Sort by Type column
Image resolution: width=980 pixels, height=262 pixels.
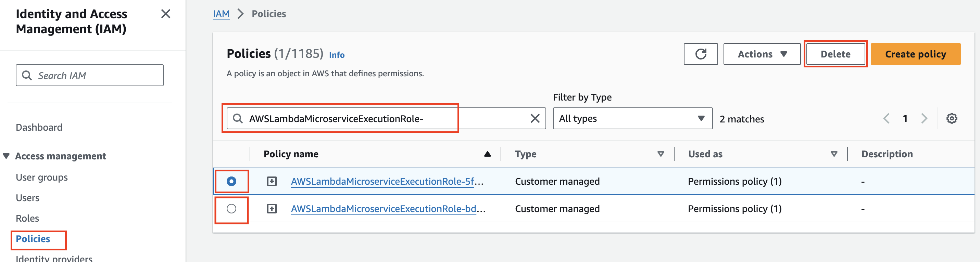pyautogui.click(x=661, y=154)
